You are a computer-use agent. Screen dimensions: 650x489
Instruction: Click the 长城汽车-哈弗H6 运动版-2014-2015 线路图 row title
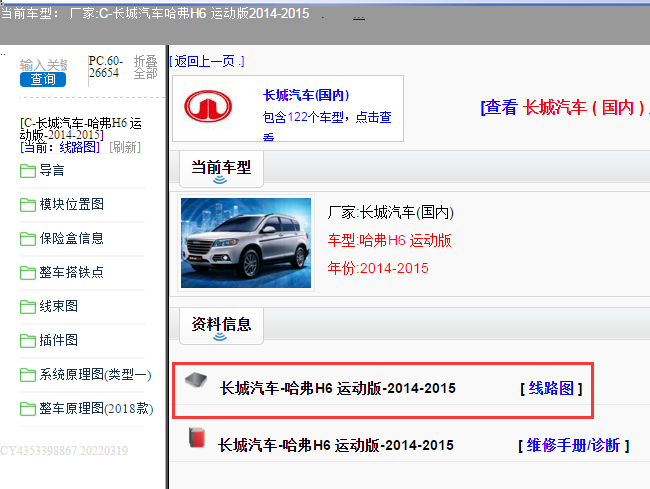337,388
